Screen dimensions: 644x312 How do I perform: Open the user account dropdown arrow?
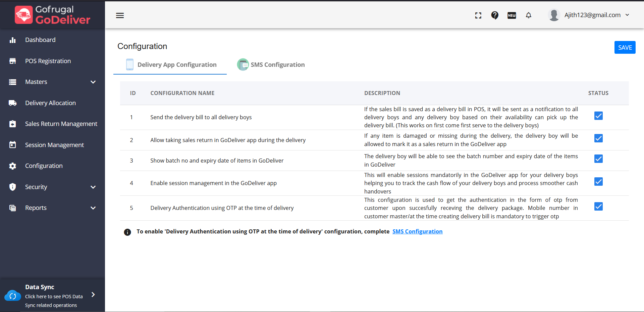pyautogui.click(x=627, y=15)
